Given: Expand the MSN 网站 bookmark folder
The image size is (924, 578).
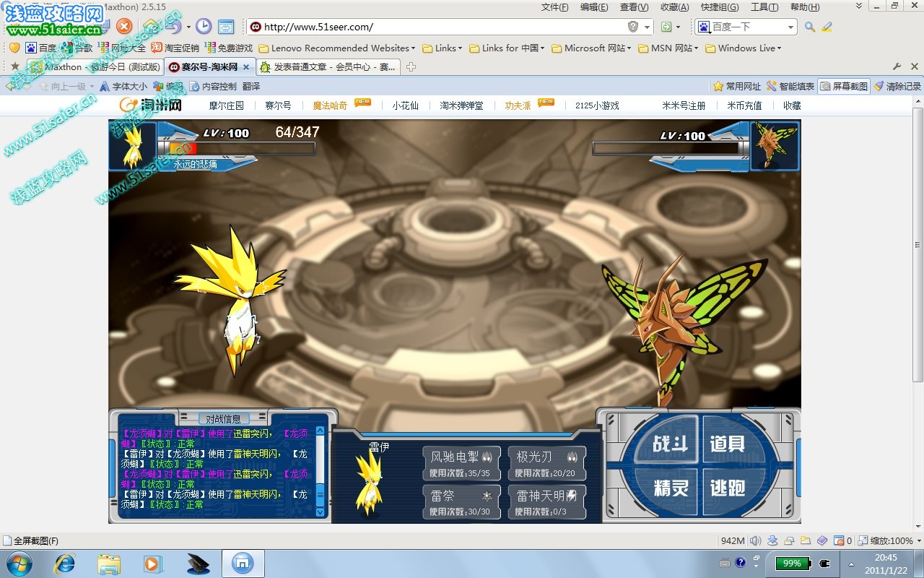Looking at the screenshot, I should (x=668, y=48).
